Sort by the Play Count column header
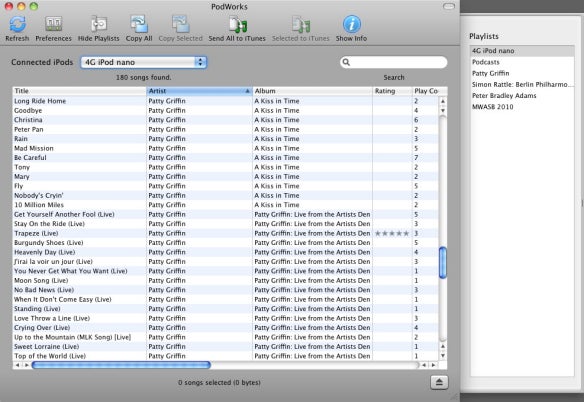584x402 pixels. pyautogui.click(x=430, y=91)
